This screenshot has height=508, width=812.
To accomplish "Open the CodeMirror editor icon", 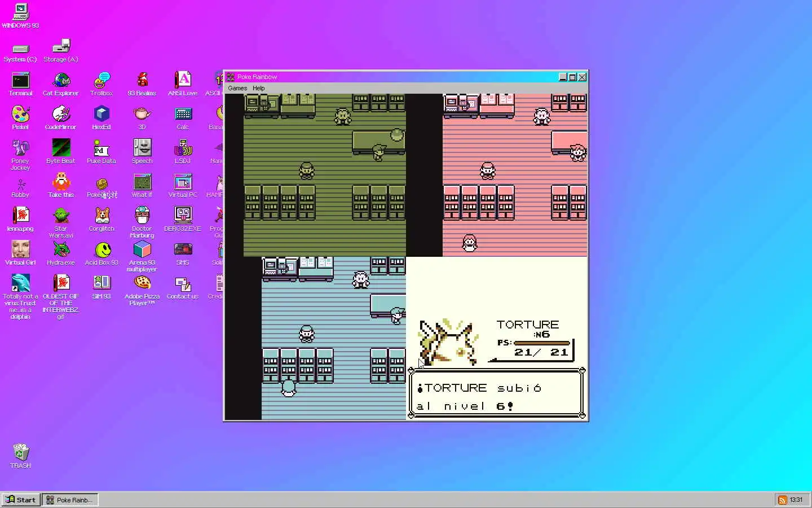I will (x=61, y=118).
